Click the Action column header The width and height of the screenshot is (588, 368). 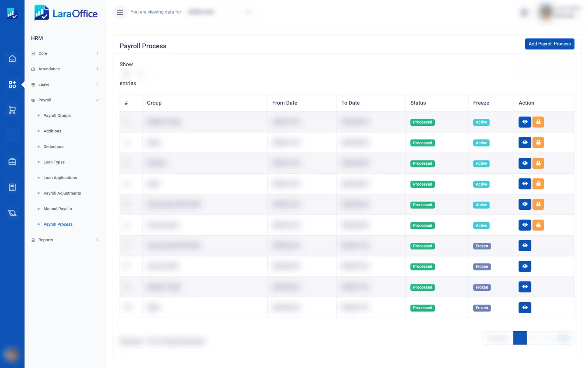pyautogui.click(x=544, y=103)
